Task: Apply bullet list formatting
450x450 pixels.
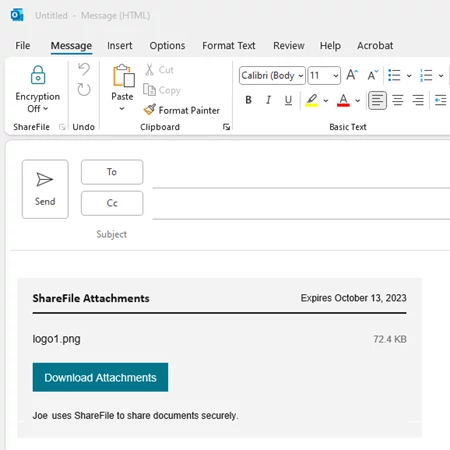Action: coord(394,75)
